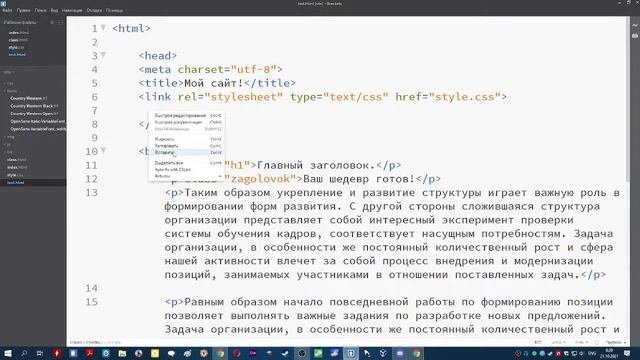The image size is (640, 360).
Task: Expand the img folder in project tree
Action: (10, 137)
